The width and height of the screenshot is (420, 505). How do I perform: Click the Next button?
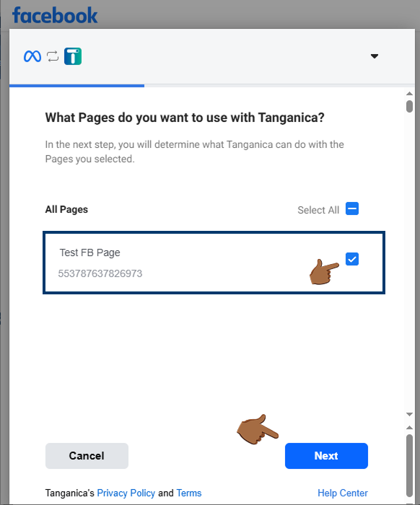pos(326,456)
